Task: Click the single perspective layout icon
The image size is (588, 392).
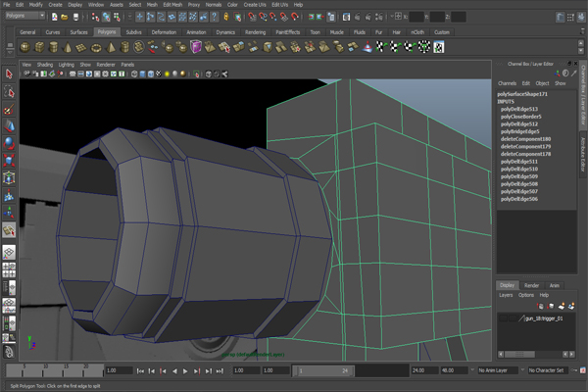Action: coord(9,252)
